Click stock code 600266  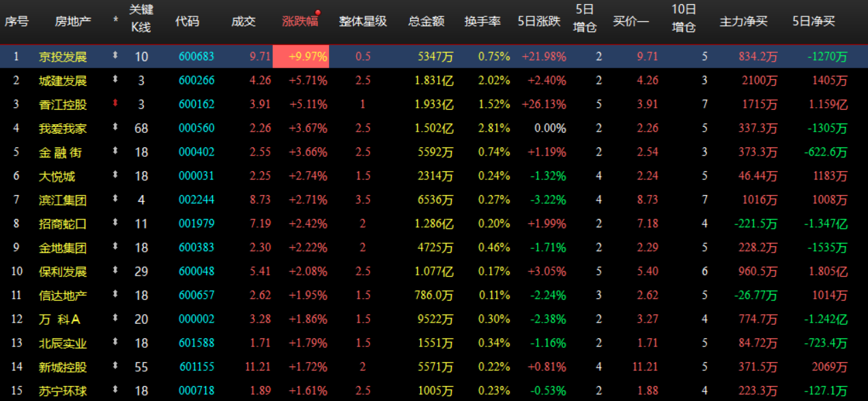pyautogui.click(x=197, y=80)
